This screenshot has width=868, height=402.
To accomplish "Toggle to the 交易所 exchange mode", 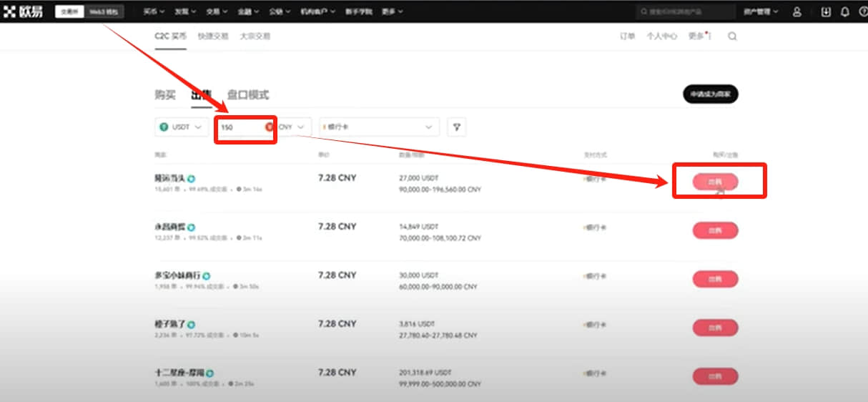I will (70, 12).
